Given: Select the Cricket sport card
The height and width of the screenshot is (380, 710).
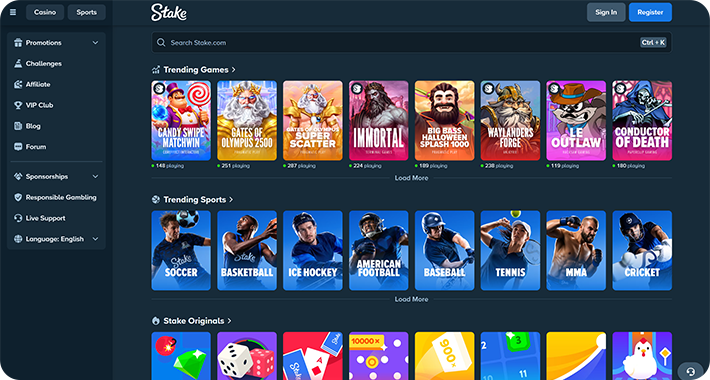Looking at the screenshot, I should click(642, 250).
